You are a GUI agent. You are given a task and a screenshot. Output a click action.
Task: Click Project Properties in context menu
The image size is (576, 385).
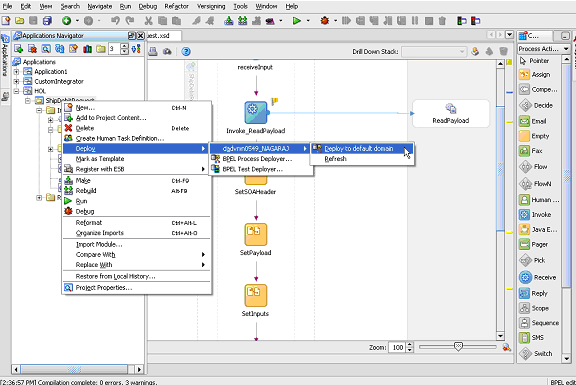point(104,288)
